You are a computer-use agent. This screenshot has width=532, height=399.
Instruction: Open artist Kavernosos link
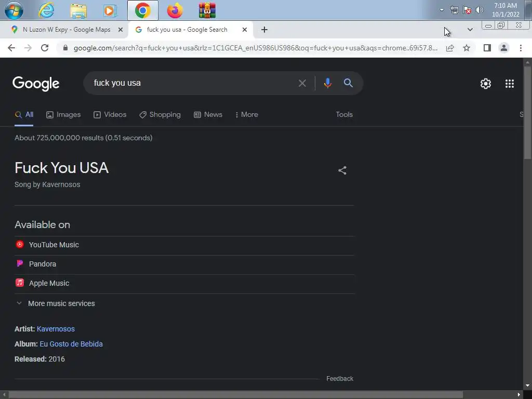56,329
